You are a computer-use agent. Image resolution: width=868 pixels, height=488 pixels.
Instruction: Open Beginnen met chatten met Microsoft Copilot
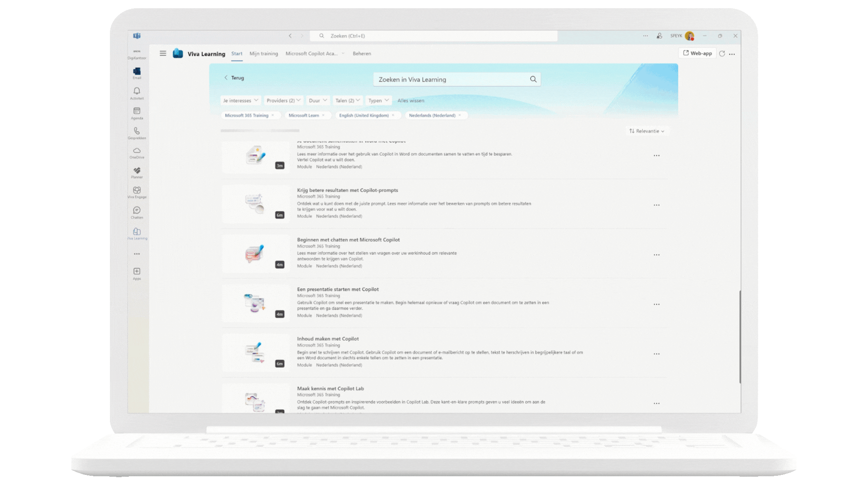tap(348, 240)
